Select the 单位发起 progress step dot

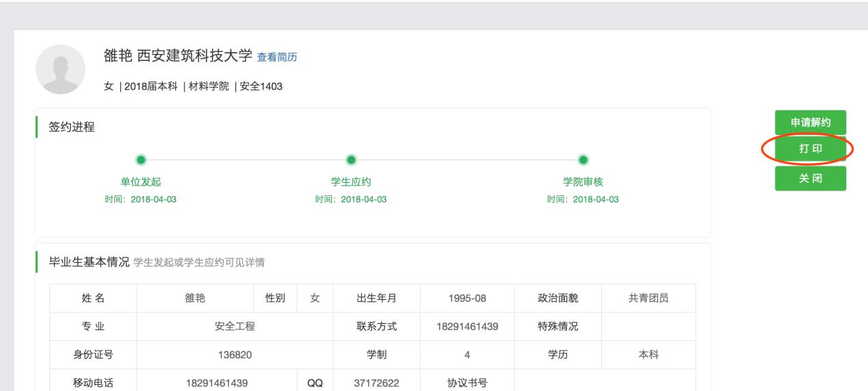coord(140,160)
